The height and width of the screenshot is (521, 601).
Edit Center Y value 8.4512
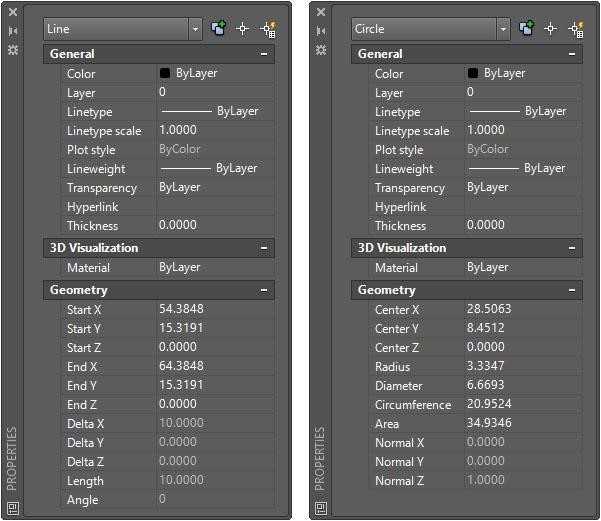(524, 328)
